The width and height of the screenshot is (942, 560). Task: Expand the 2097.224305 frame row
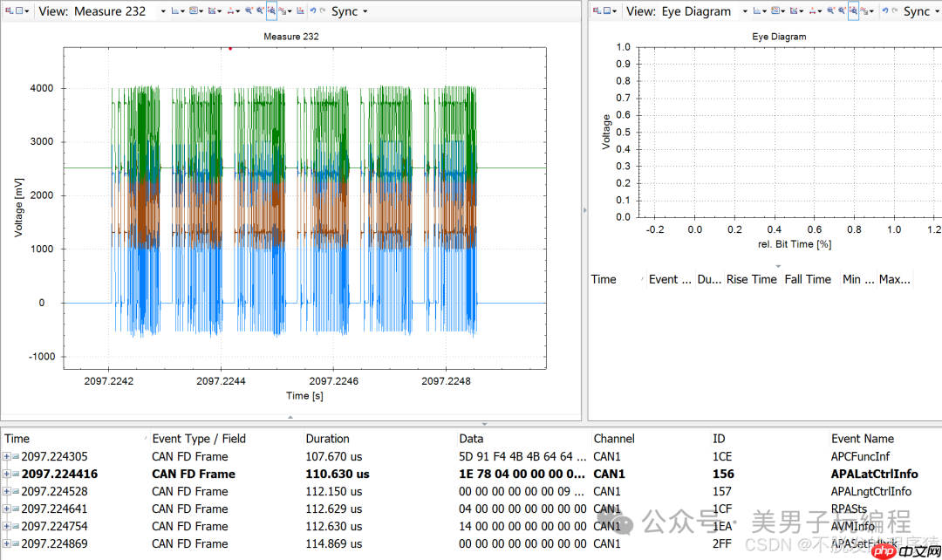(x=7, y=456)
